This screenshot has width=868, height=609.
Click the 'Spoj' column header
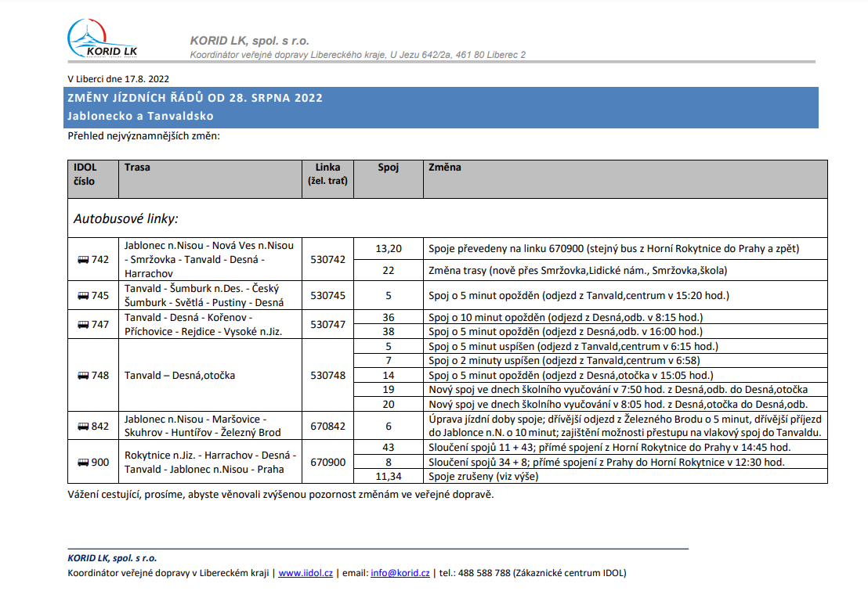point(389,179)
